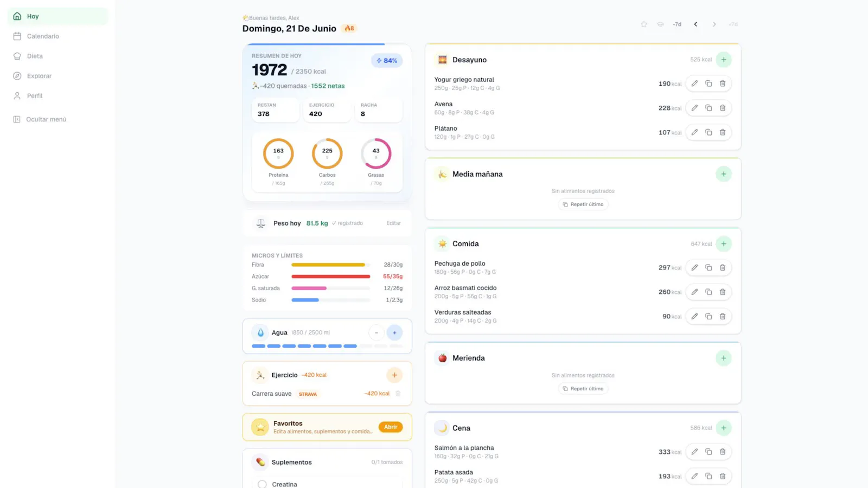Viewport: 868px width, 488px height.
Task: Select Explorar in the sidebar
Action: [x=58, y=76]
